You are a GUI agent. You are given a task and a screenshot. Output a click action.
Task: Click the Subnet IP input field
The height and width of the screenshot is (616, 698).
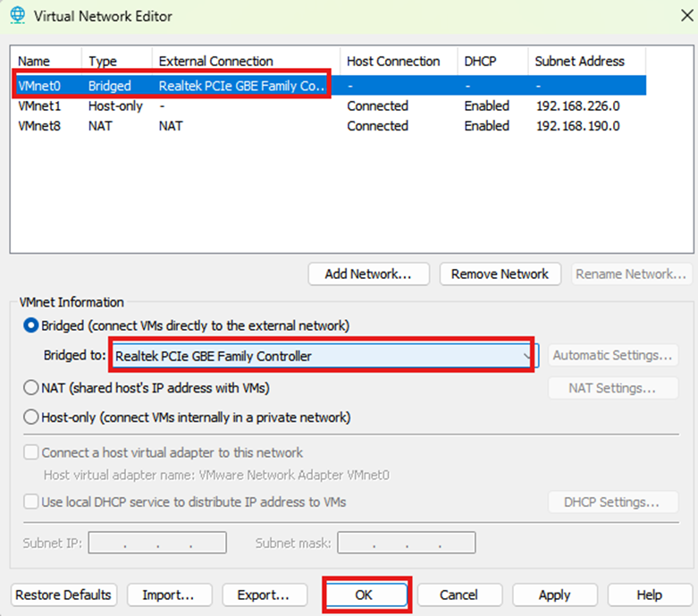click(x=157, y=543)
